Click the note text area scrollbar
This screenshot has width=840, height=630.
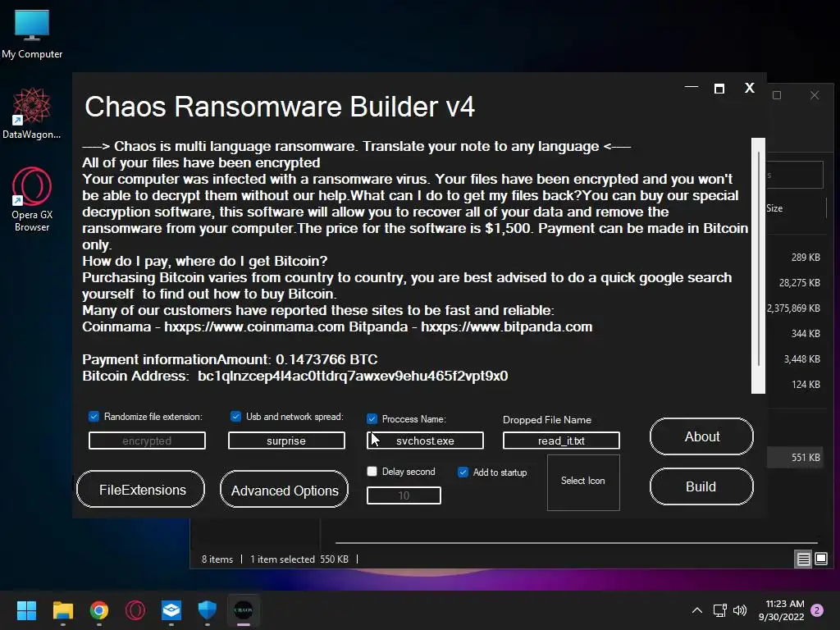tap(758, 265)
